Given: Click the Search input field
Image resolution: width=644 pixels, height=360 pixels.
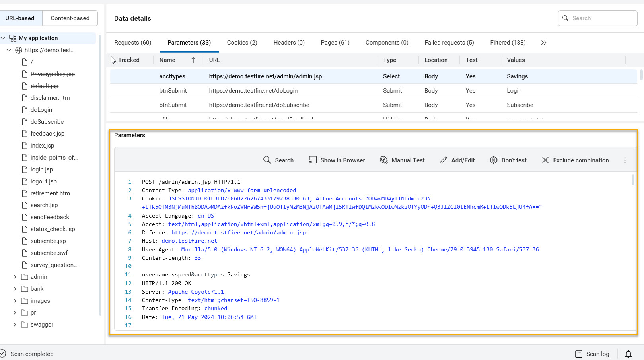Looking at the screenshot, I should pos(602,18).
